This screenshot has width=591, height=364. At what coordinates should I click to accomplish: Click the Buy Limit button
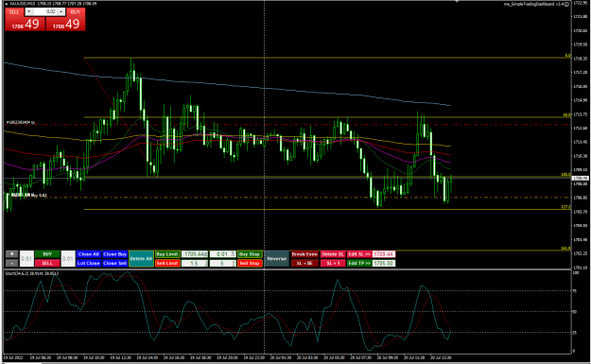(x=167, y=254)
